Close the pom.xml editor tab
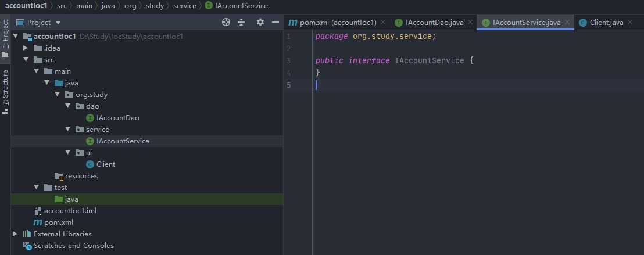Screen dimensions: 644x255 [383, 23]
